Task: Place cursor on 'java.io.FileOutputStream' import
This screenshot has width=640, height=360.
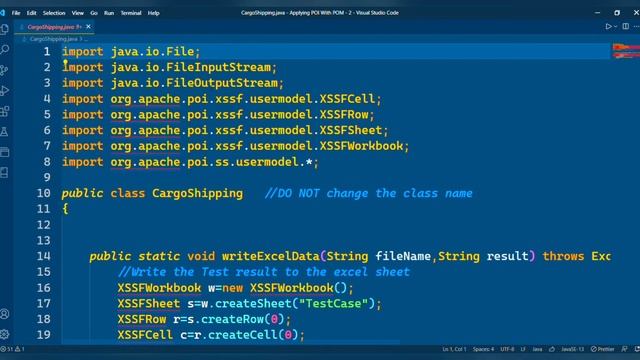Action: [194, 83]
